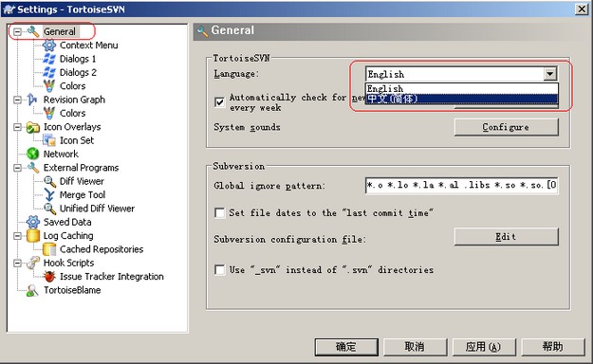Click the Dialogs 1 windows icon
The width and height of the screenshot is (593, 364).
[x=49, y=59]
